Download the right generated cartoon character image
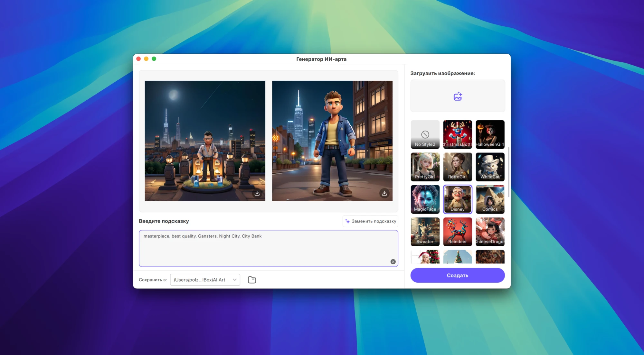 [x=384, y=193]
